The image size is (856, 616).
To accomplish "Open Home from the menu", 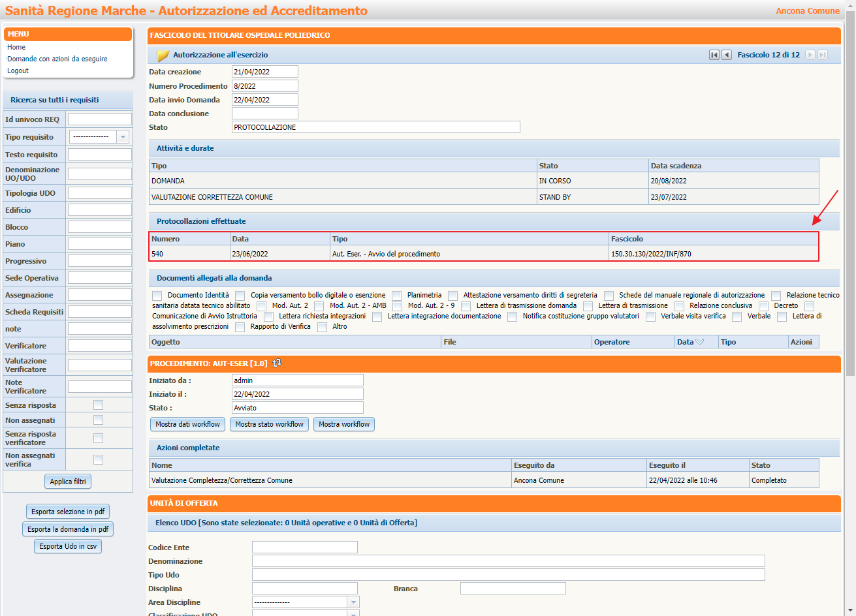I will (x=16, y=47).
